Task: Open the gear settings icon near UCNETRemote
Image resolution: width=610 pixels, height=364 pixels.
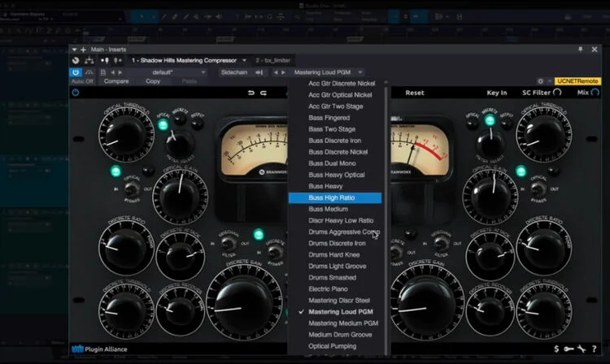Action: tap(540, 81)
